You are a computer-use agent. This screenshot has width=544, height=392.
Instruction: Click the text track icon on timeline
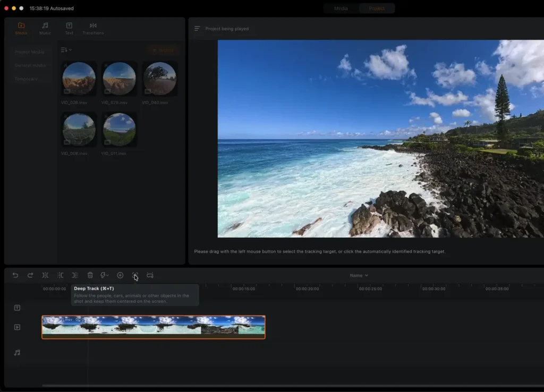pos(17,308)
